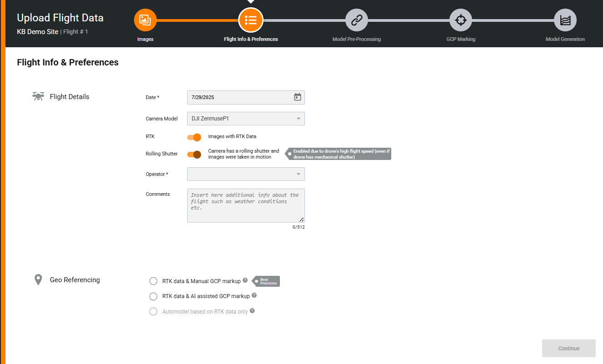Click the Model Pre-Processing link icon

[356, 20]
